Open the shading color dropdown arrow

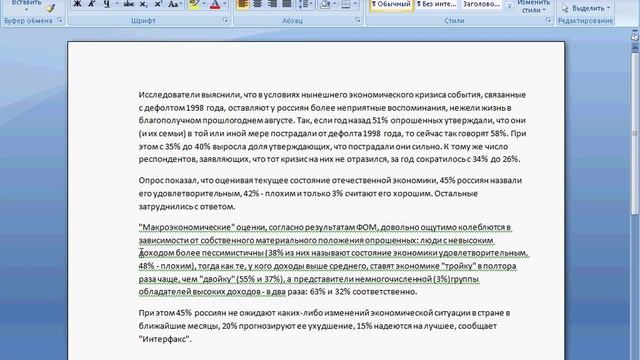click(334, 4)
